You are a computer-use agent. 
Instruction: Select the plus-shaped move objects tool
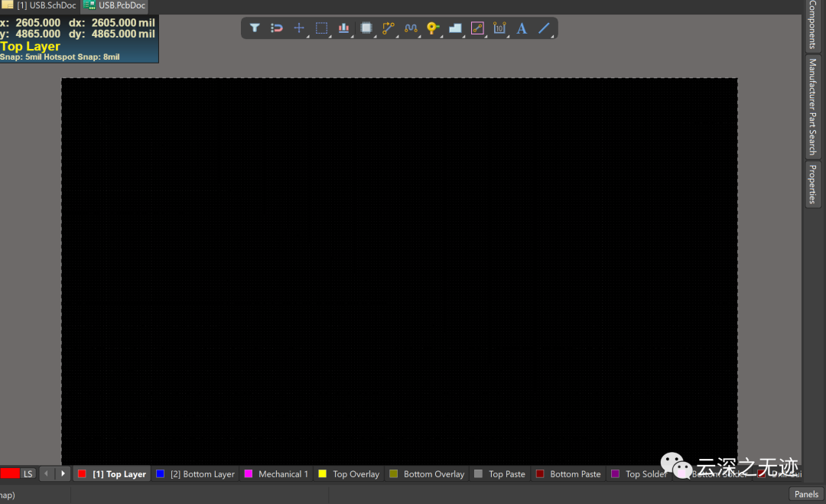[299, 28]
